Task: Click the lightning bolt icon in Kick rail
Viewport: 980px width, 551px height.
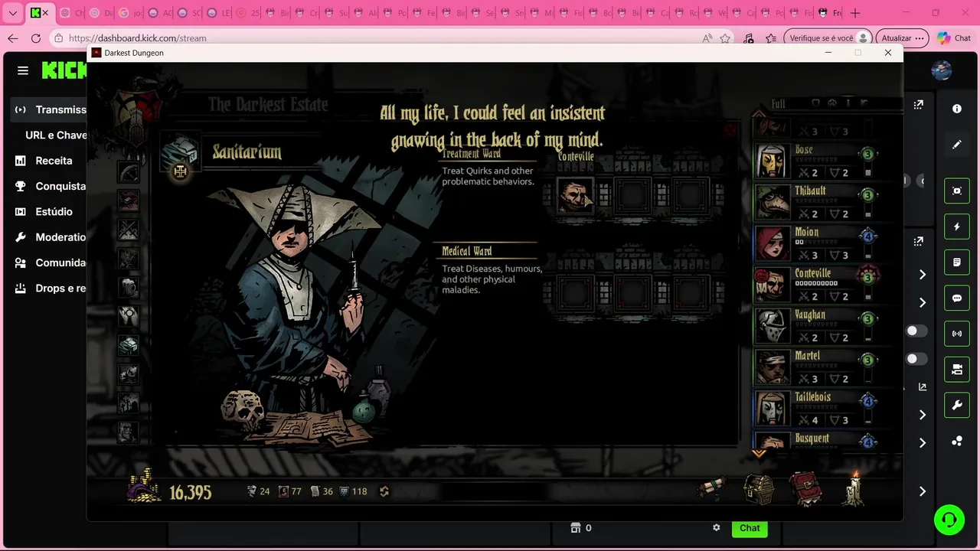Action: point(957,227)
